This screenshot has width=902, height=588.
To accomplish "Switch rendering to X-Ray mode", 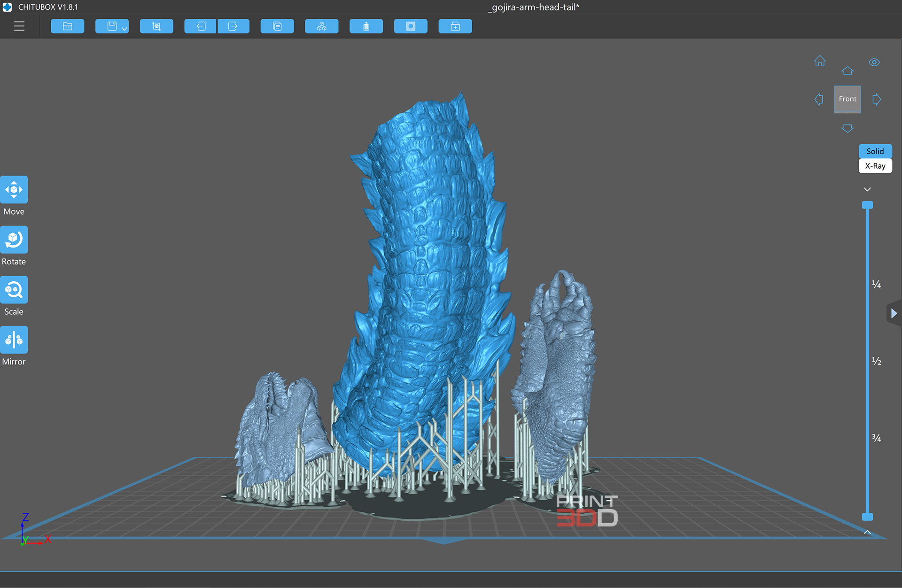I will coord(875,166).
